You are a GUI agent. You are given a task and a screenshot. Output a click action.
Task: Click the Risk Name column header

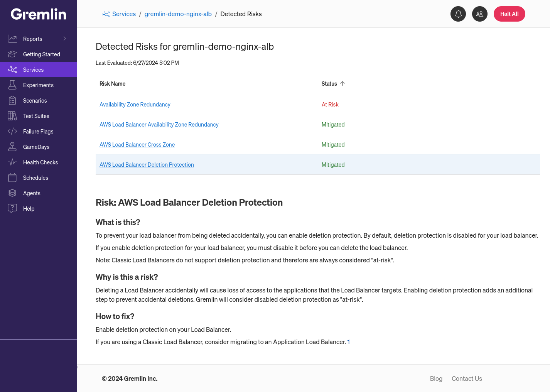112,83
